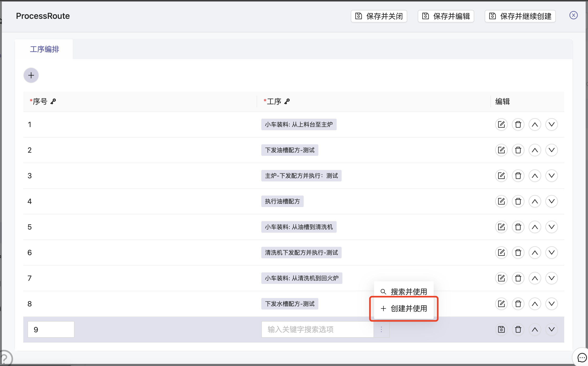588x366 pixels.
Task: Delete row 2 下发油槽配方-测试
Action: click(518, 150)
